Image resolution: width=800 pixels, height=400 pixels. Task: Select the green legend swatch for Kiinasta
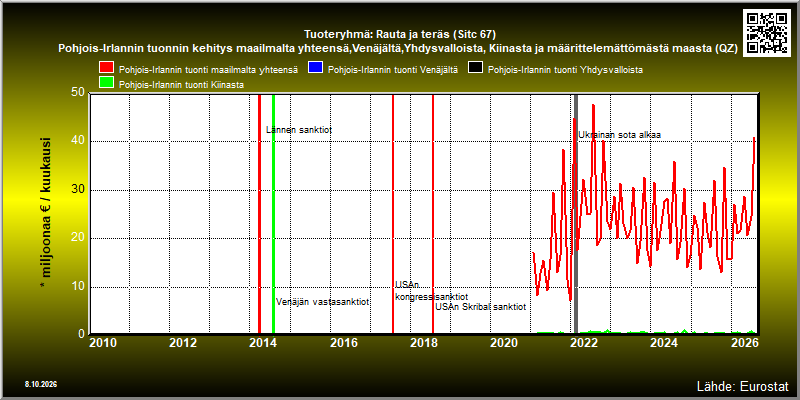pos(107,84)
